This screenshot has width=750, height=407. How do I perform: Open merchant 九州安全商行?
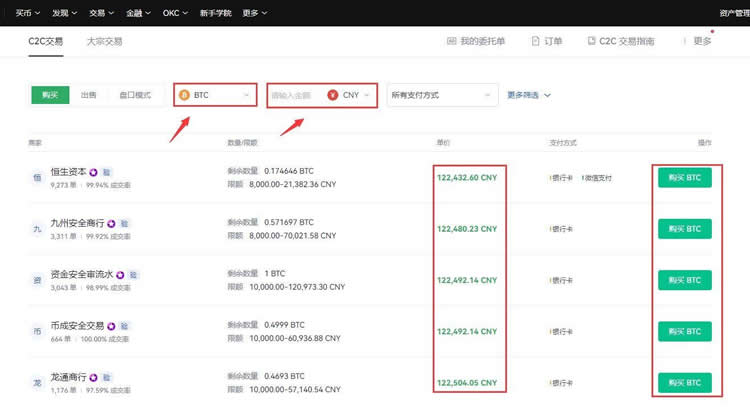[x=77, y=223]
